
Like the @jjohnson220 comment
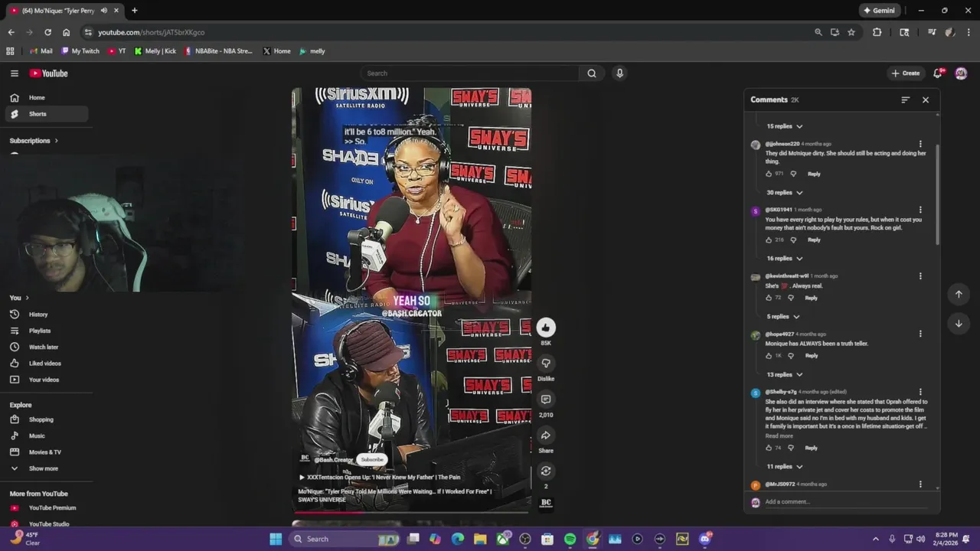point(769,174)
